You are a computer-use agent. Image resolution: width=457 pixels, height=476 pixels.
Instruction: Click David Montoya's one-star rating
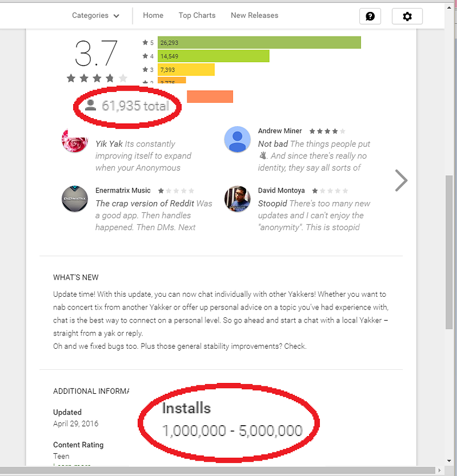pyautogui.click(x=330, y=191)
